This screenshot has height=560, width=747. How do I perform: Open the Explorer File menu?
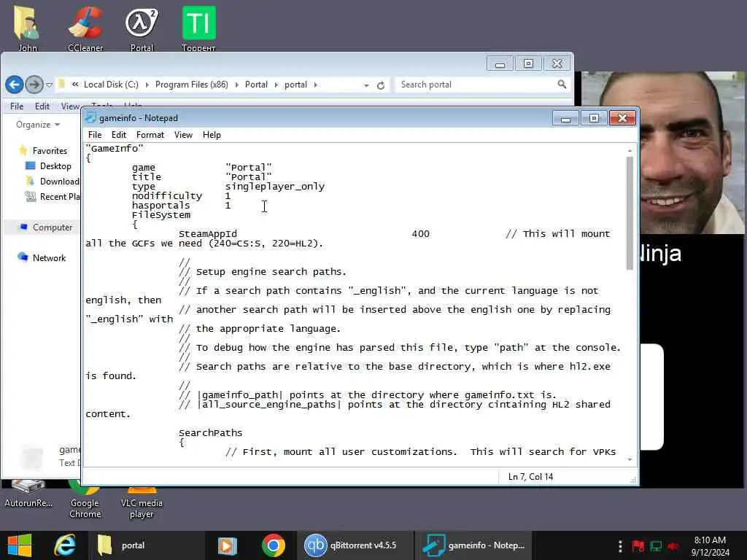pyautogui.click(x=17, y=106)
